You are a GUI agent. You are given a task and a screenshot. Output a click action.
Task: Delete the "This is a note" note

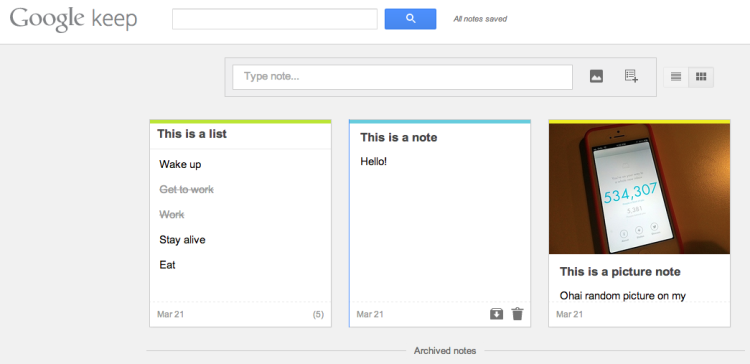pos(517,314)
